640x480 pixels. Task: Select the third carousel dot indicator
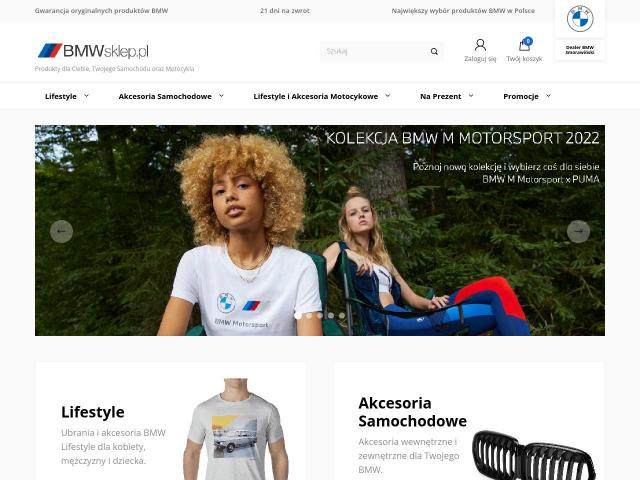(320, 316)
